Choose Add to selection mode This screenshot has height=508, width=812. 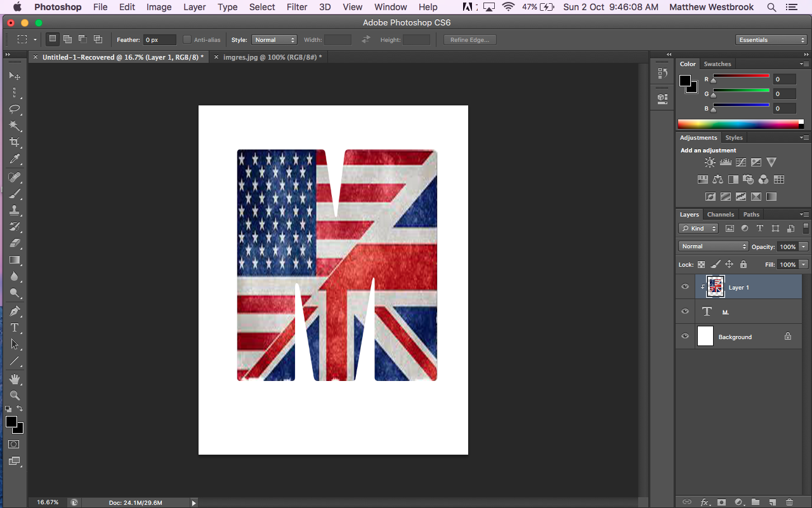pos(67,39)
